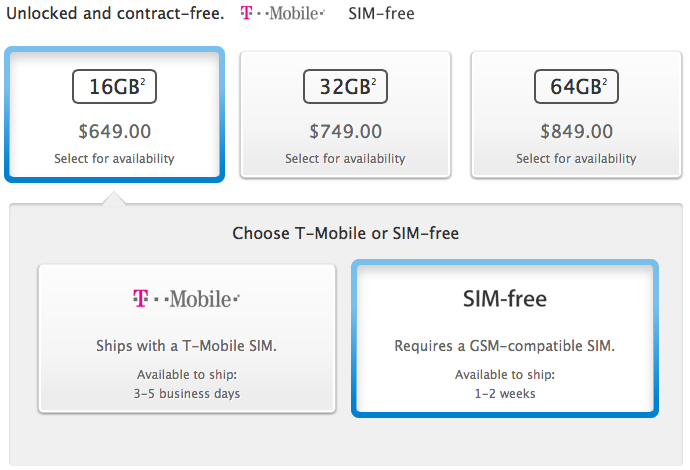Click the $849.00 price
690x470 pixels.
(x=575, y=131)
